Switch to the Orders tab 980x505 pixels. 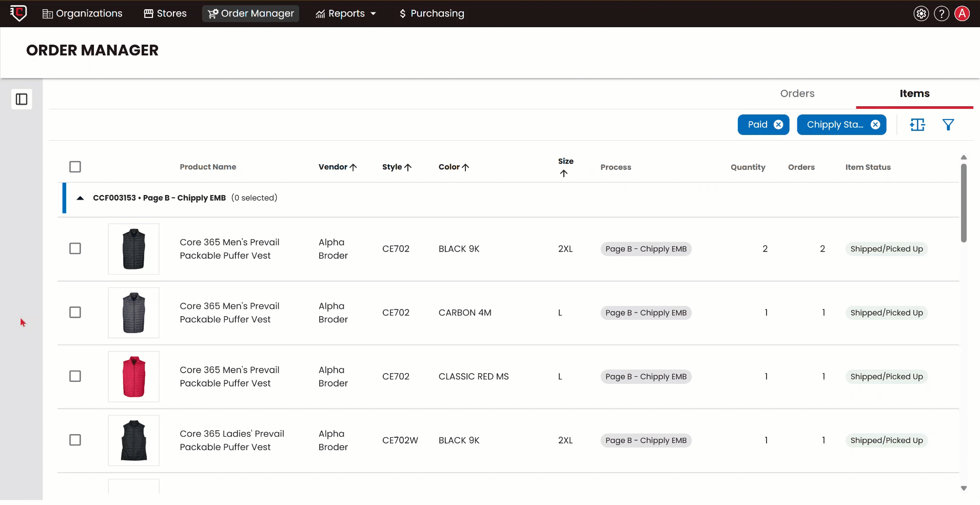click(x=797, y=93)
